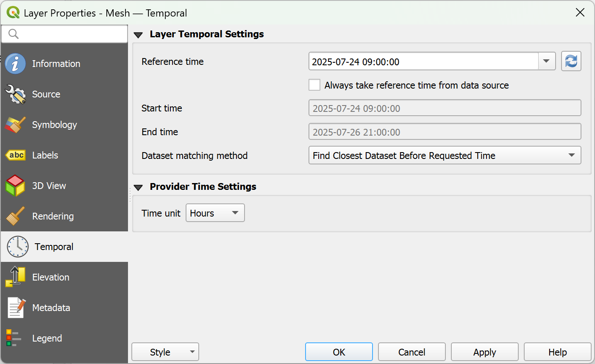Focus the properties search field
Screen dimensions: 595x364
pos(64,34)
